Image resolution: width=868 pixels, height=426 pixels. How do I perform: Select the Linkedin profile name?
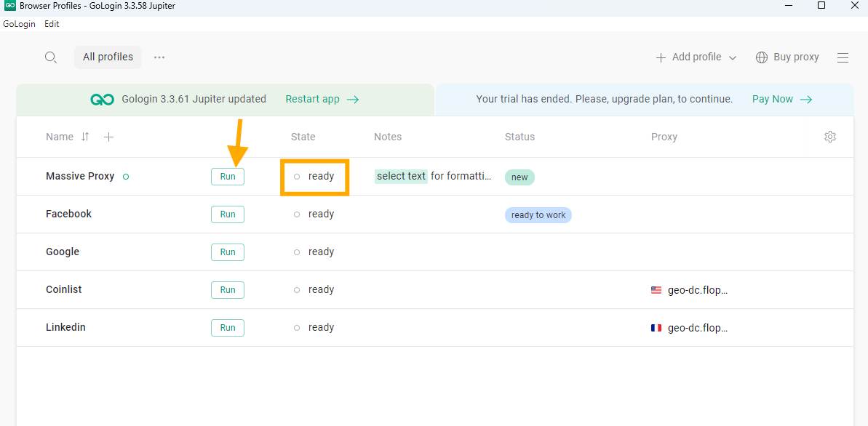pos(65,328)
